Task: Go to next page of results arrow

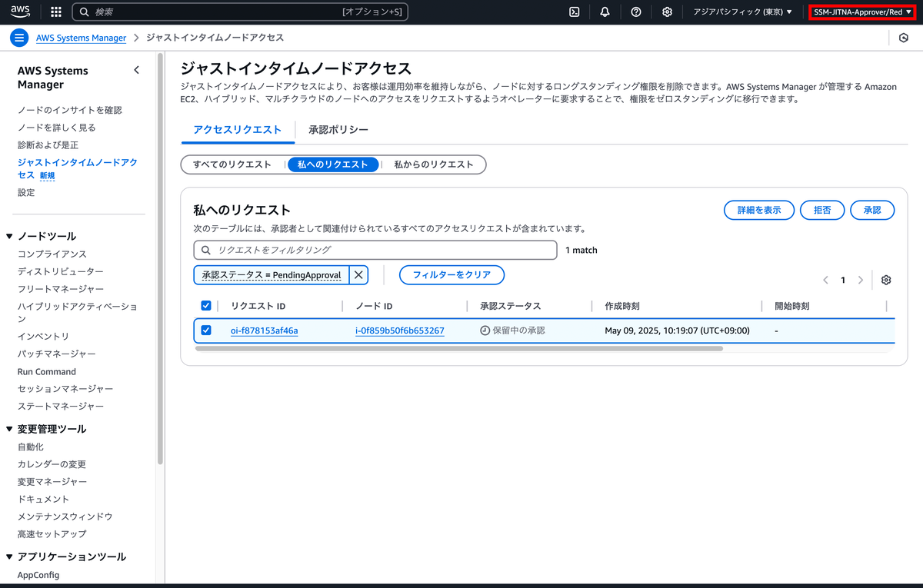Action: pos(861,280)
